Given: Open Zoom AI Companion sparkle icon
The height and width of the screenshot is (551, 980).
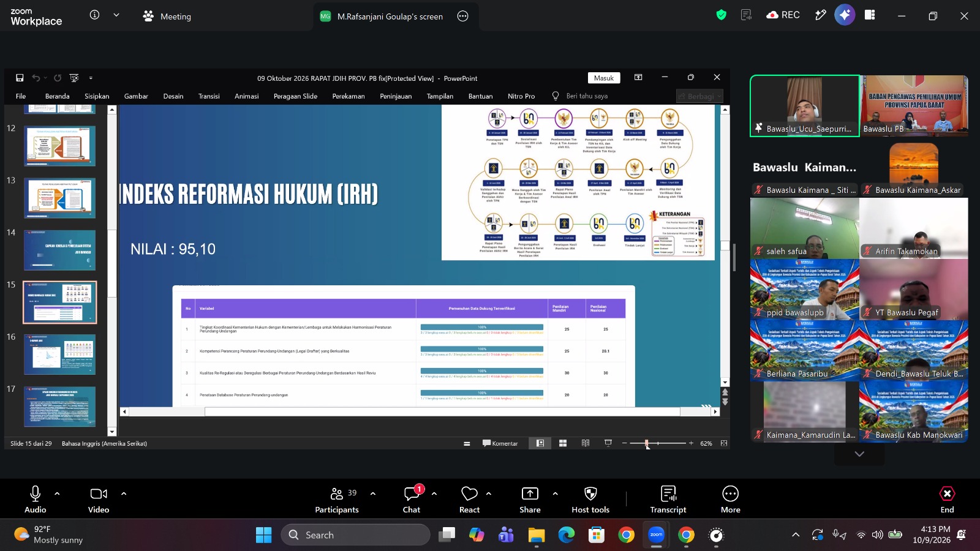Looking at the screenshot, I should [x=845, y=15].
